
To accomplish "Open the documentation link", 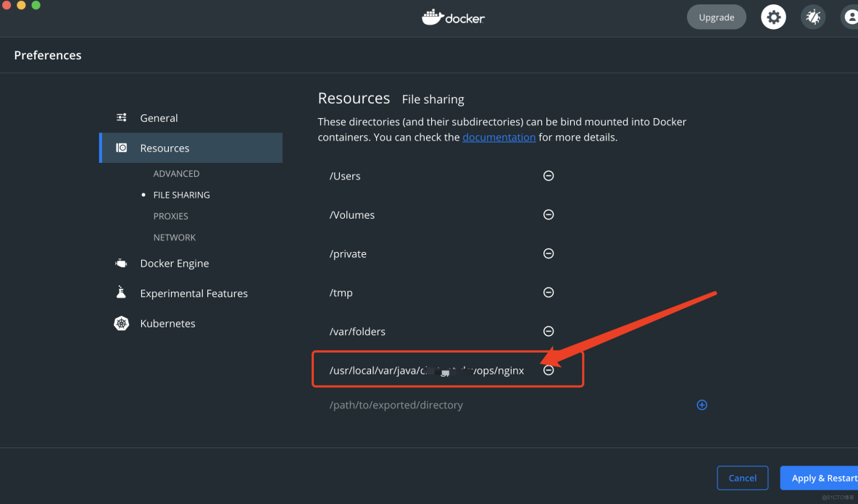I will (499, 137).
